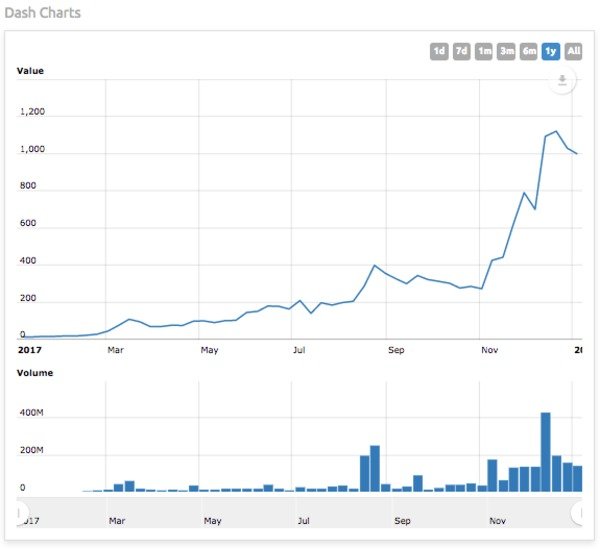This screenshot has width=600, height=549.
Task: Switch chart to 3m range
Action: click(506, 51)
